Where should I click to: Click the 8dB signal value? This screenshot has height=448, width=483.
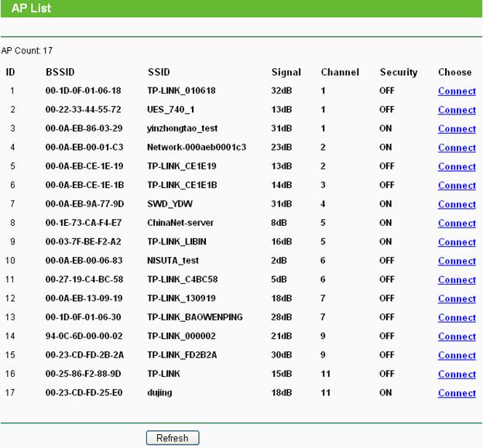(279, 223)
